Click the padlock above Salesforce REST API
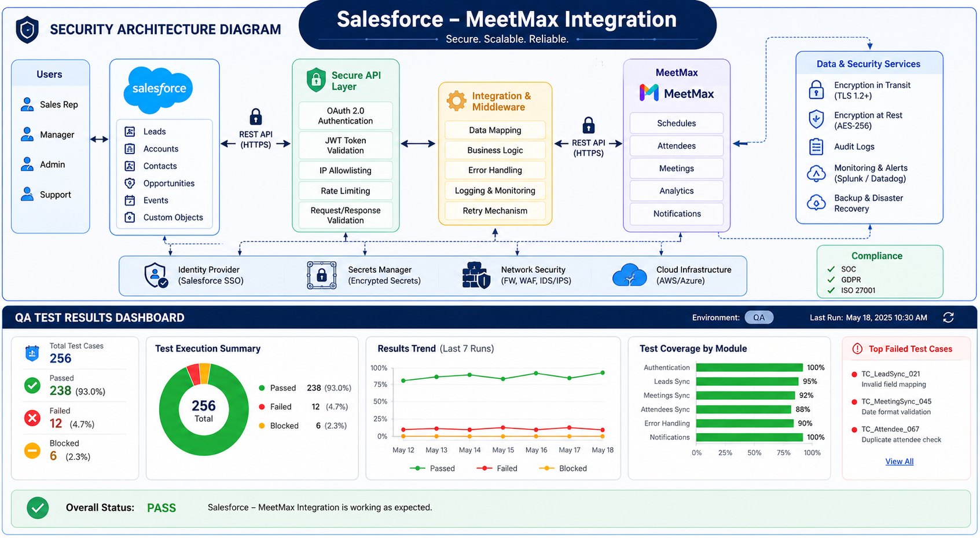Image resolution: width=980 pixels, height=538 pixels. point(255,116)
